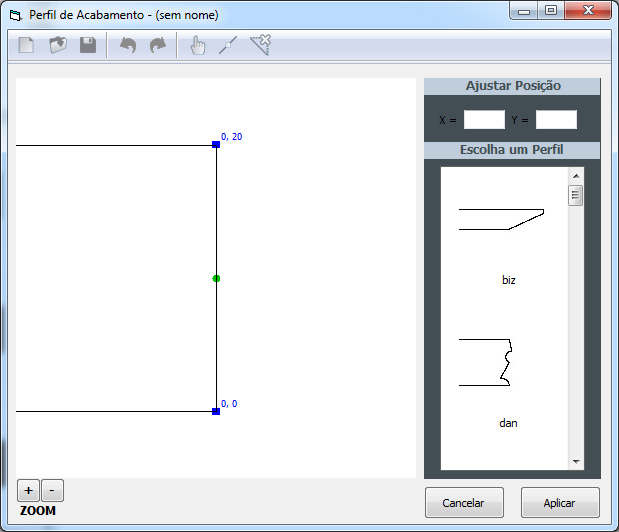This screenshot has height=532, width=619.
Task: Click the Cancelar button
Action: coord(464,502)
